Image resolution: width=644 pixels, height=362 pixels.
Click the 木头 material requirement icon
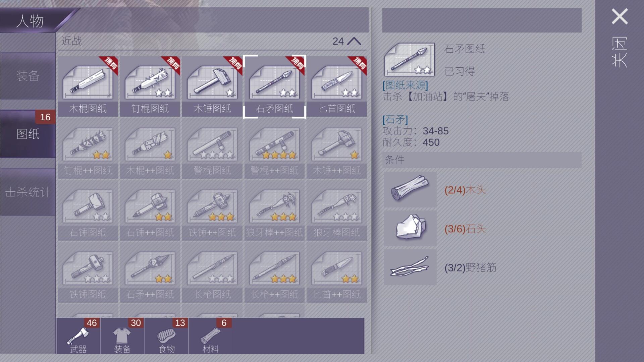[x=410, y=190]
